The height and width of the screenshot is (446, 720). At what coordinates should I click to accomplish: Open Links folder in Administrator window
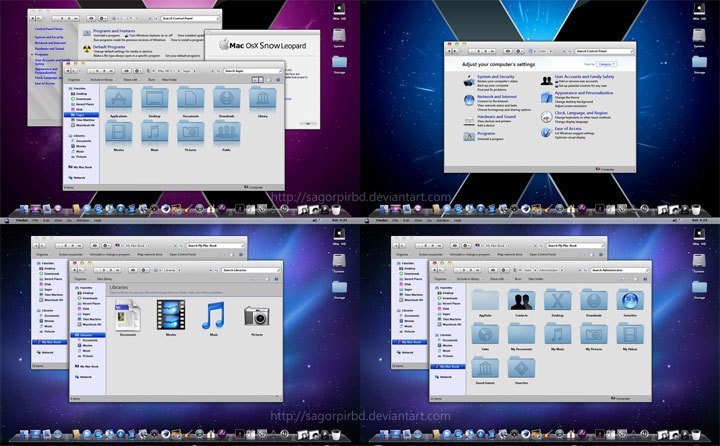[485, 334]
